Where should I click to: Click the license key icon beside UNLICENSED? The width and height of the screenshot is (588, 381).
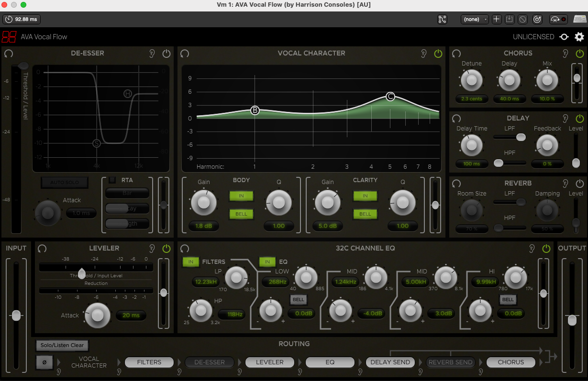[x=564, y=37]
